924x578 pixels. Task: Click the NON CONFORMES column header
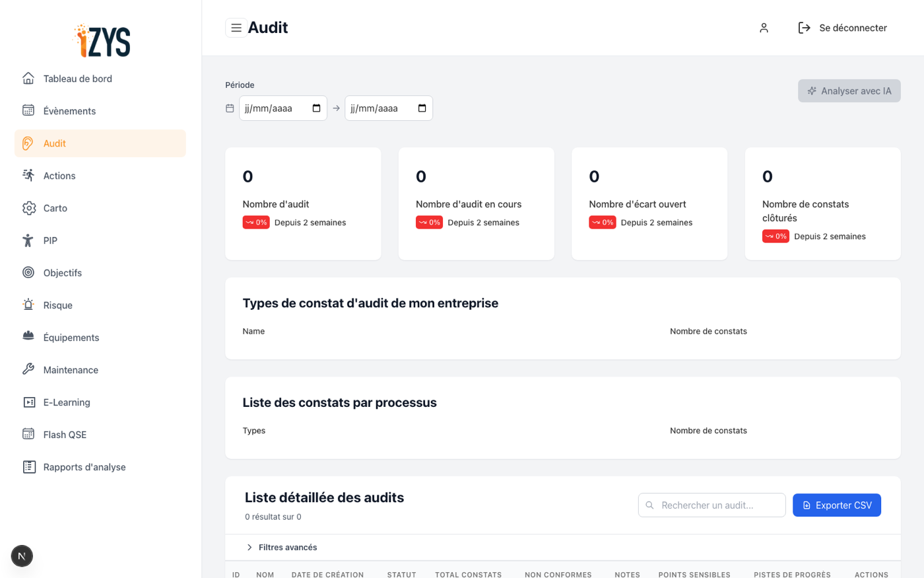(x=558, y=575)
